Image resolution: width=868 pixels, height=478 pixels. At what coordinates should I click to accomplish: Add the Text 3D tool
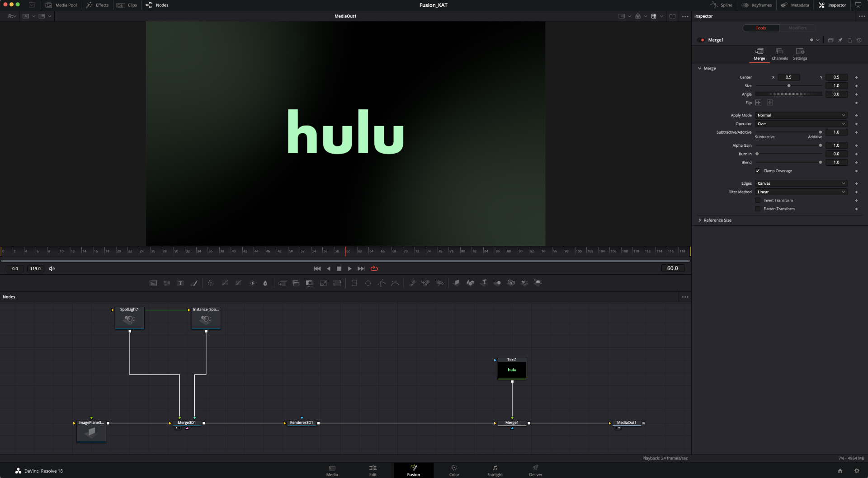point(484,283)
